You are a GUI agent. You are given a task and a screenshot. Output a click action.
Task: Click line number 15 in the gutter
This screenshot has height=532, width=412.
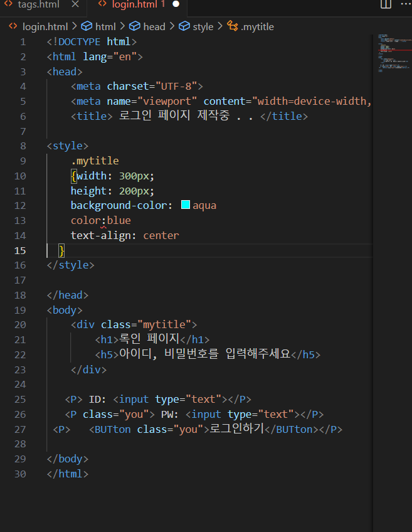[20, 250]
